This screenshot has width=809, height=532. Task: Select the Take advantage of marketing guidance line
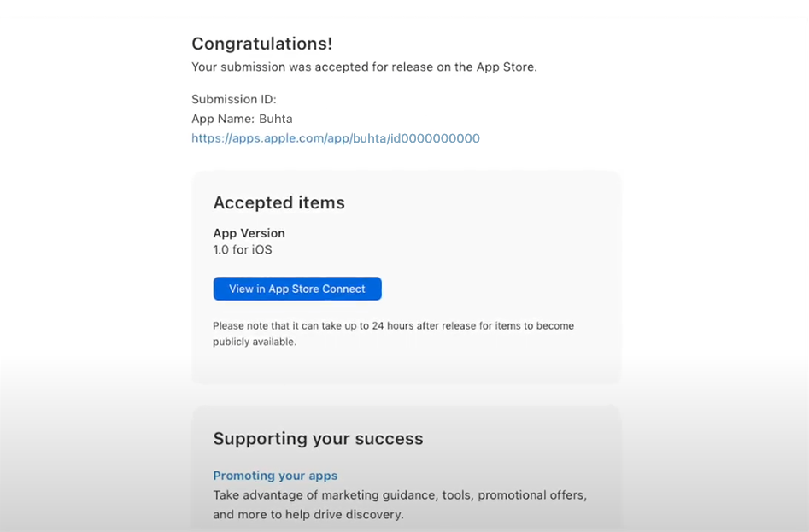400,495
